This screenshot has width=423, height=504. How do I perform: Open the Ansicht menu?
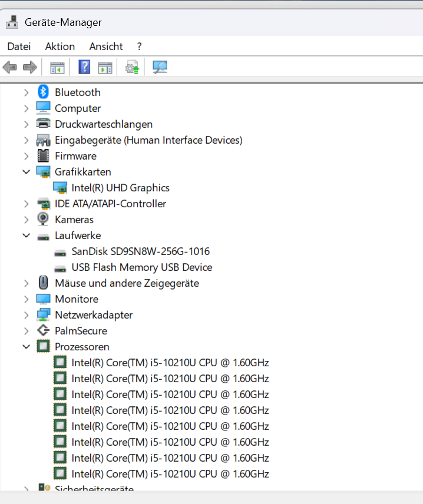pos(106,47)
